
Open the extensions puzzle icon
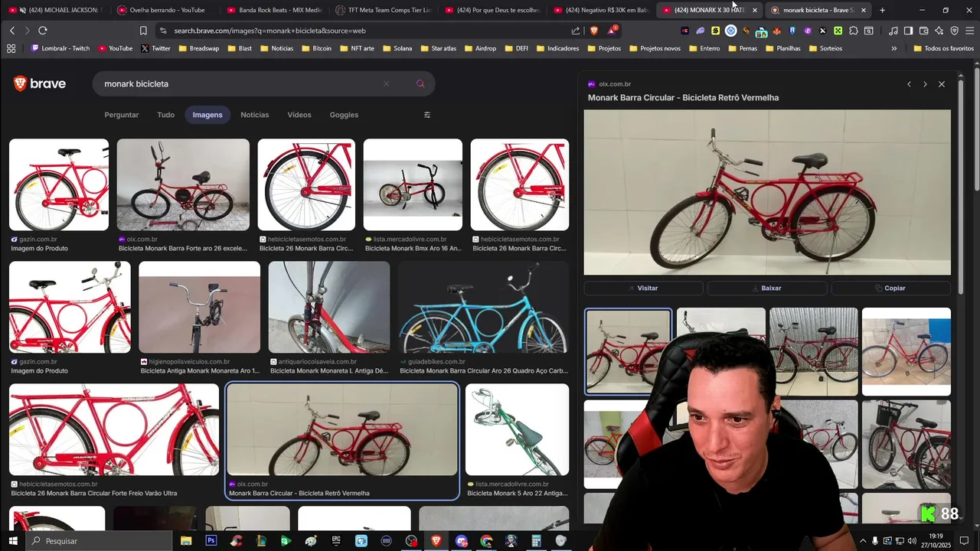coord(853,31)
